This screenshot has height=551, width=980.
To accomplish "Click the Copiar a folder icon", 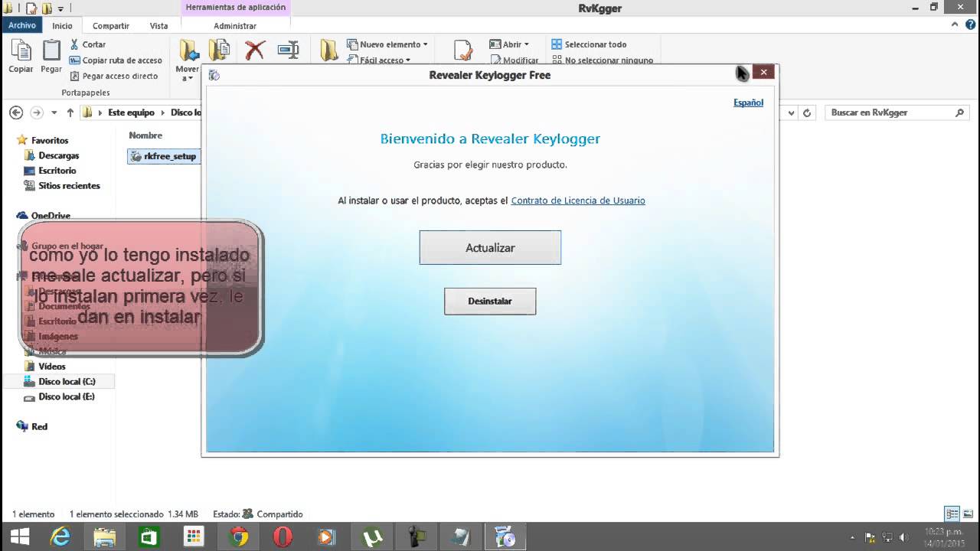I will [220, 51].
